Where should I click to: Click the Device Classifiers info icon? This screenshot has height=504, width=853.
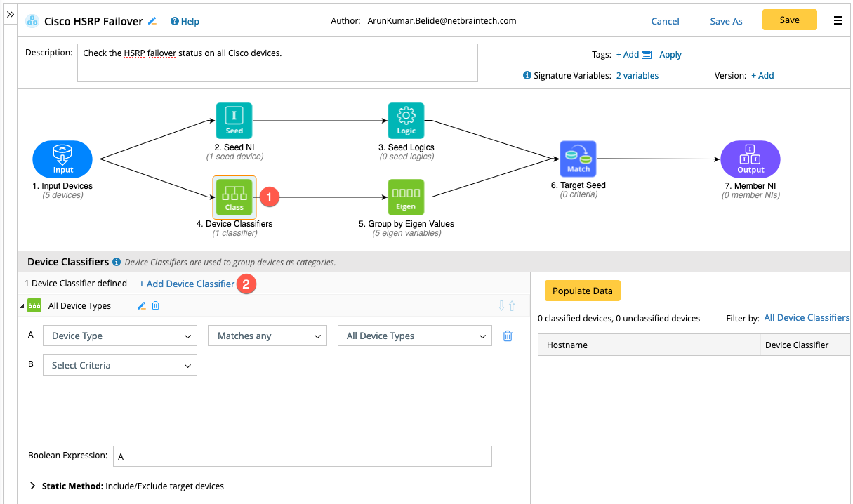click(117, 262)
